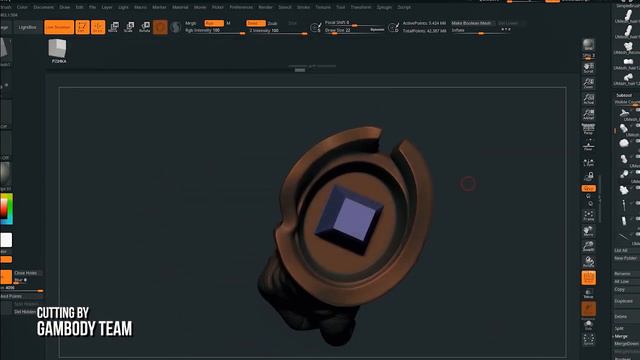Click the brush cursor icon left of Focal Shift
Image resolution: width=640 pixels, height=360 pixels.
point(315,27)
